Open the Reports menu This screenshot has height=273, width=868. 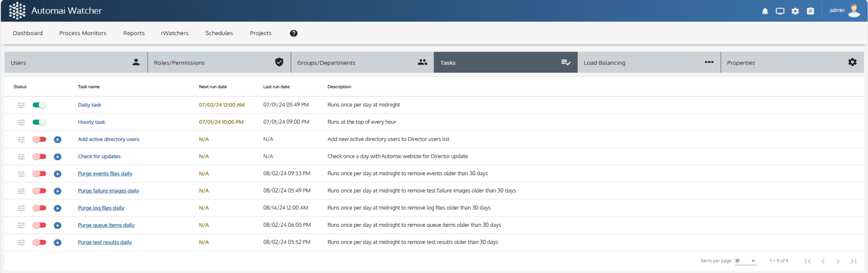click(134, 33)
